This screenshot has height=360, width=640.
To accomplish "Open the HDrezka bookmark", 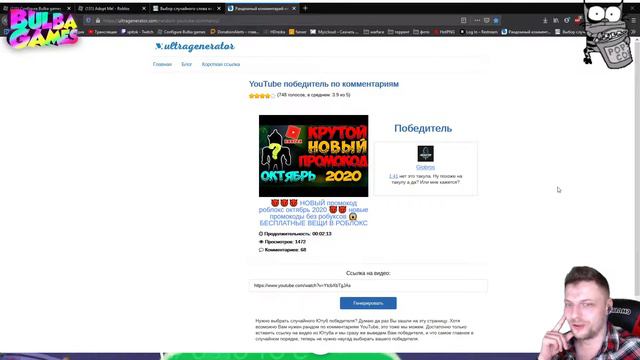I will (275, 32).
